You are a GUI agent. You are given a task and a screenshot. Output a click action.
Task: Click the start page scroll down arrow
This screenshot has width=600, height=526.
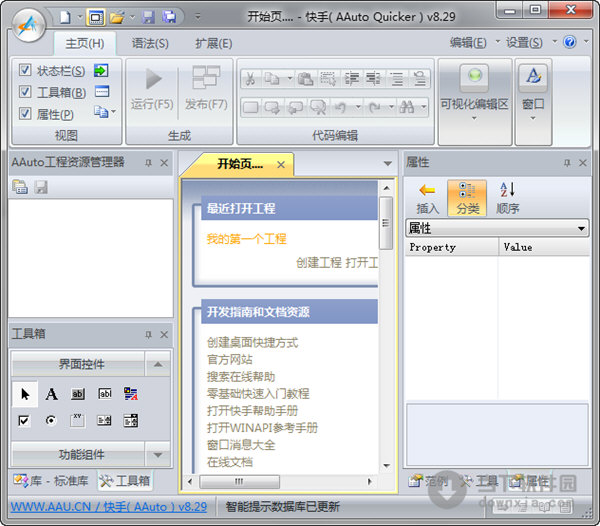point(386,466)
